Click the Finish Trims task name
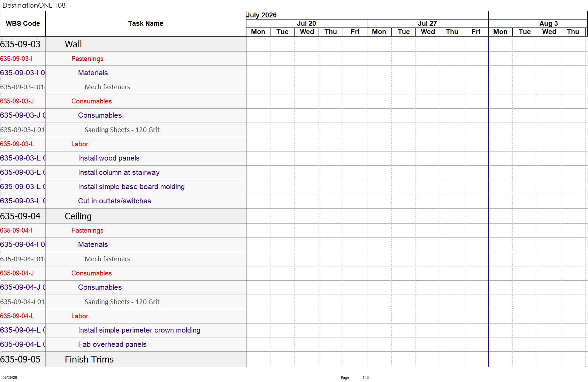Screen dimensions: 588x382 point(89,359)
